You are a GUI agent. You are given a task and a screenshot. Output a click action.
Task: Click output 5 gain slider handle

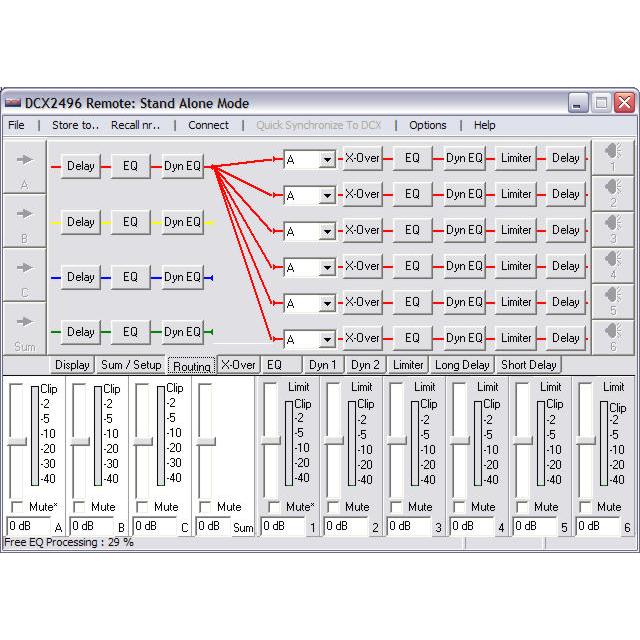pyautogui.click(x=522, y=440)
